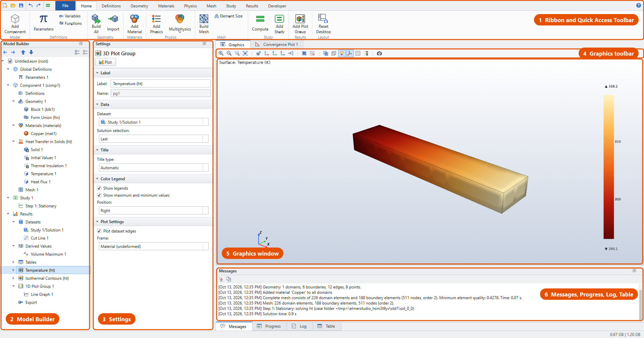Screen dimensions: 644x338
Task: Open the Physics ribbon tab
Action: point(191,6)
